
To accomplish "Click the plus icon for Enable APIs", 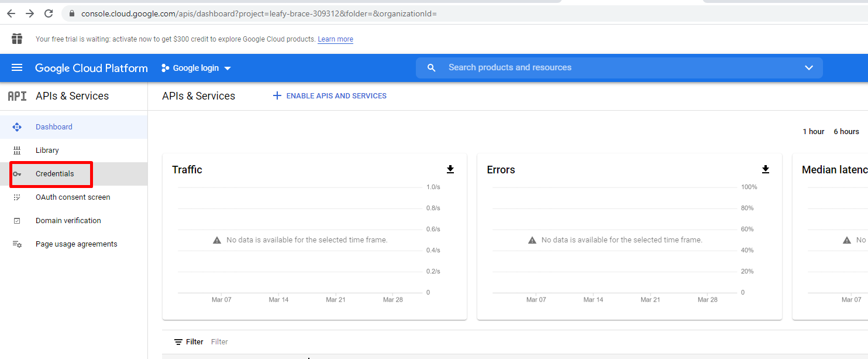I will [277, 96].
